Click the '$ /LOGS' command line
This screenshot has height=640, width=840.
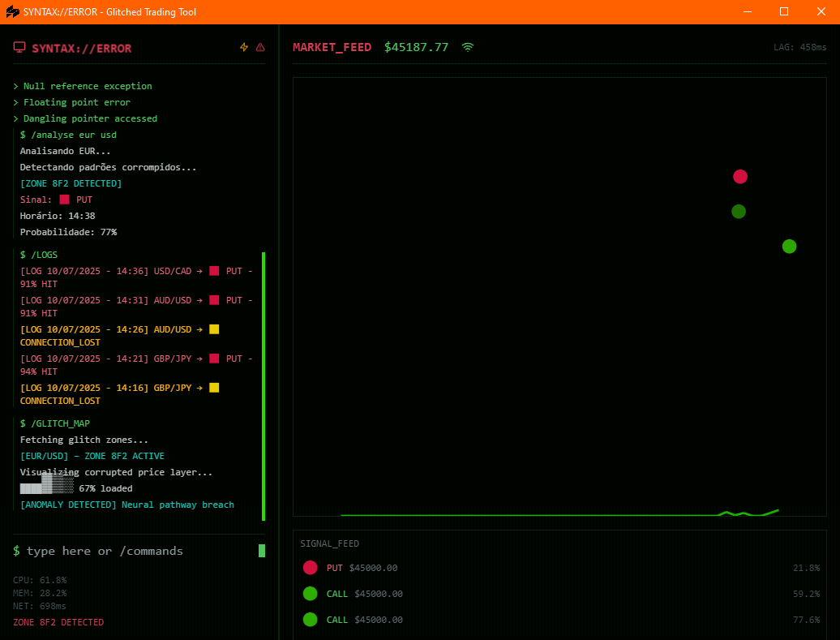(x=39, y=255)
